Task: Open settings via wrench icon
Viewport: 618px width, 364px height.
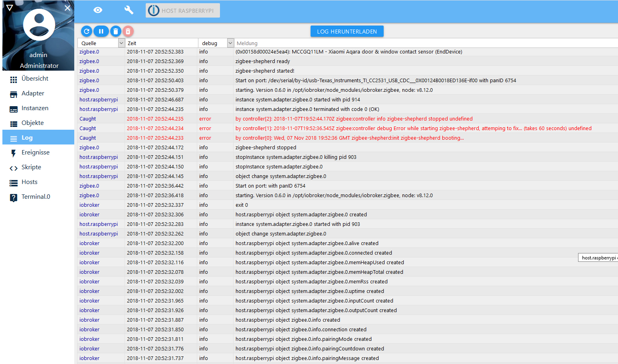Action: coord(129,10)
